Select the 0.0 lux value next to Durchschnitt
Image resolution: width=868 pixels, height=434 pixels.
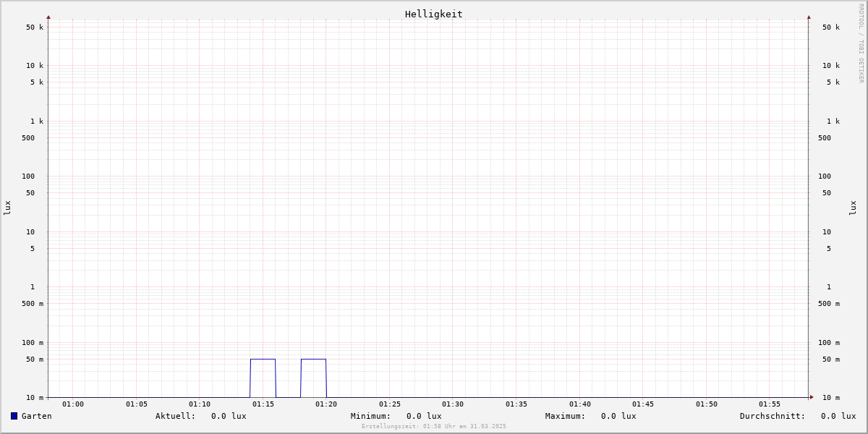838,416
